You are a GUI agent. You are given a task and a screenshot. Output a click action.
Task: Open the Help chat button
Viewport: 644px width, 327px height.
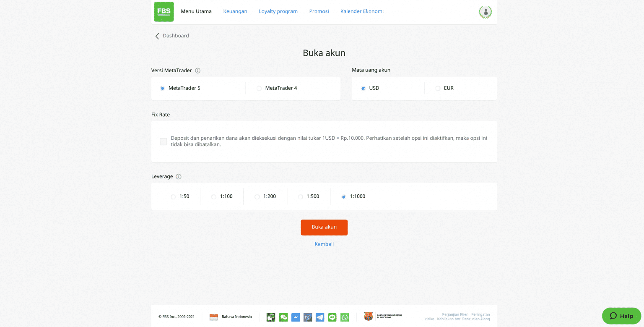pyautogui.click(x=622, y=316)
